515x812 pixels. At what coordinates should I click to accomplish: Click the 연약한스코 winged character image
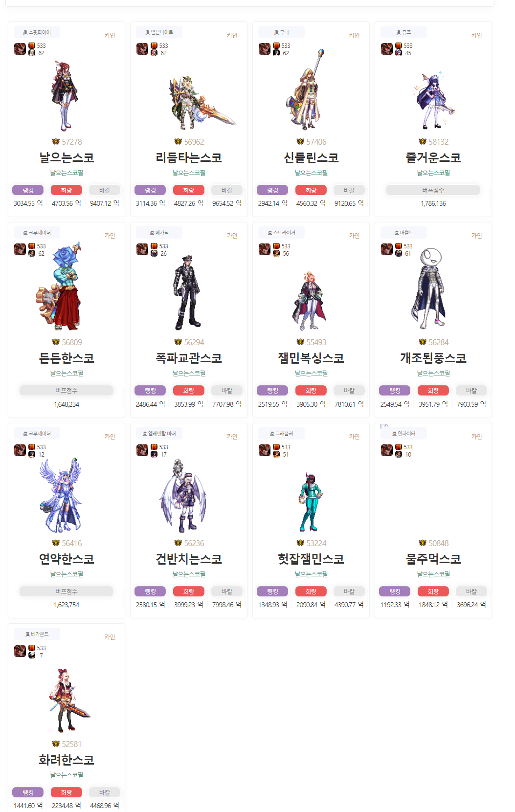[x=61, y=495]
